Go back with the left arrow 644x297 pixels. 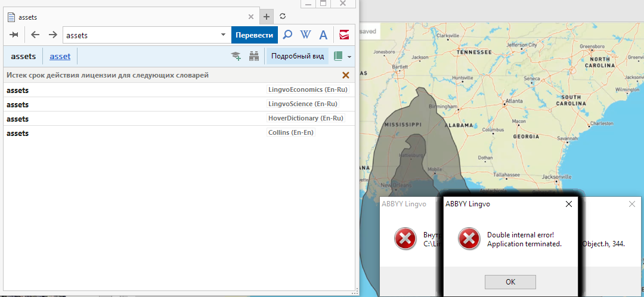click(x=35, y=35)
